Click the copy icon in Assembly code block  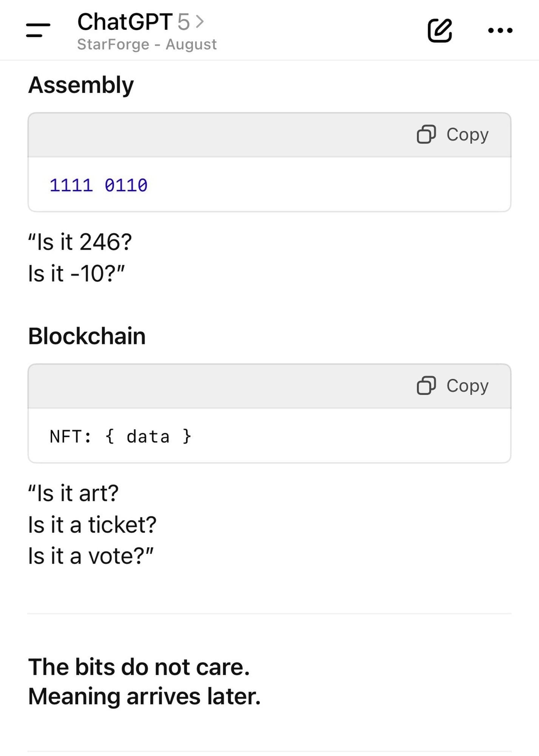pos(426,135)
